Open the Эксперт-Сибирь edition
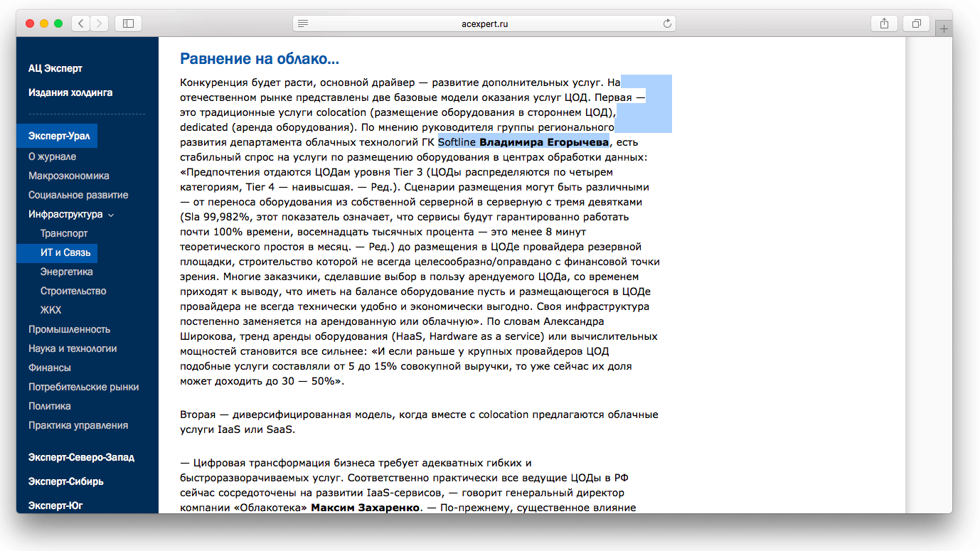 [x=66, y=481]
